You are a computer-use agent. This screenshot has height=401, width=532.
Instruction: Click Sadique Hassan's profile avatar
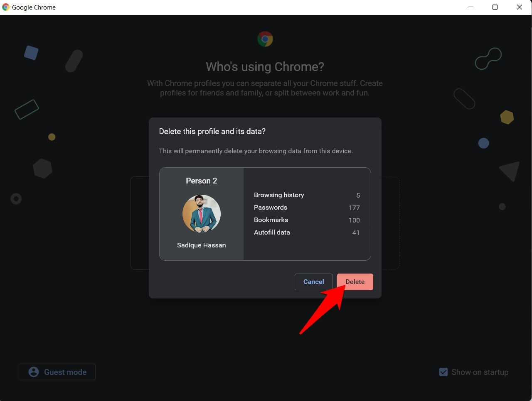202,214
